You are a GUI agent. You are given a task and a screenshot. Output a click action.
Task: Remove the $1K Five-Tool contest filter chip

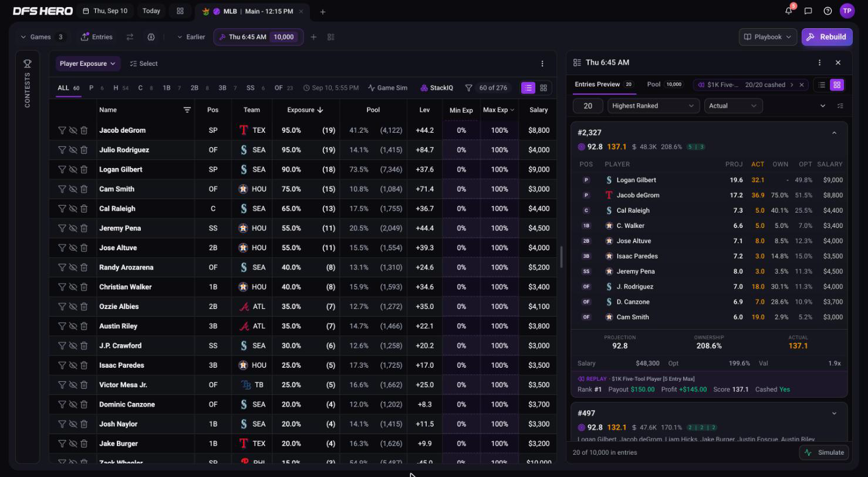802,85
